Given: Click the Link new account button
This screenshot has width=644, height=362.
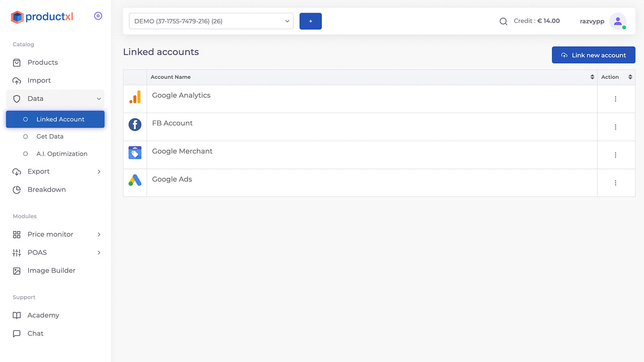Looking at the screenshot, I should pyautogui.click(x=593, y=55).
